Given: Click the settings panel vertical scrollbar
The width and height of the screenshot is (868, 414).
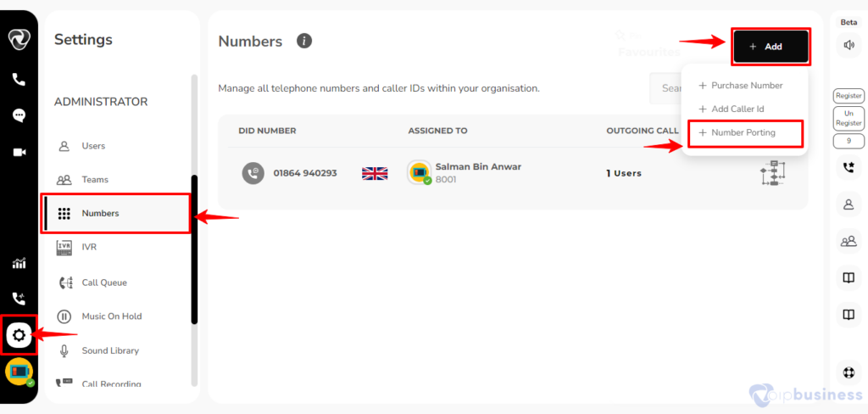Looking at the screenshot, I should [x=194, y=249].
